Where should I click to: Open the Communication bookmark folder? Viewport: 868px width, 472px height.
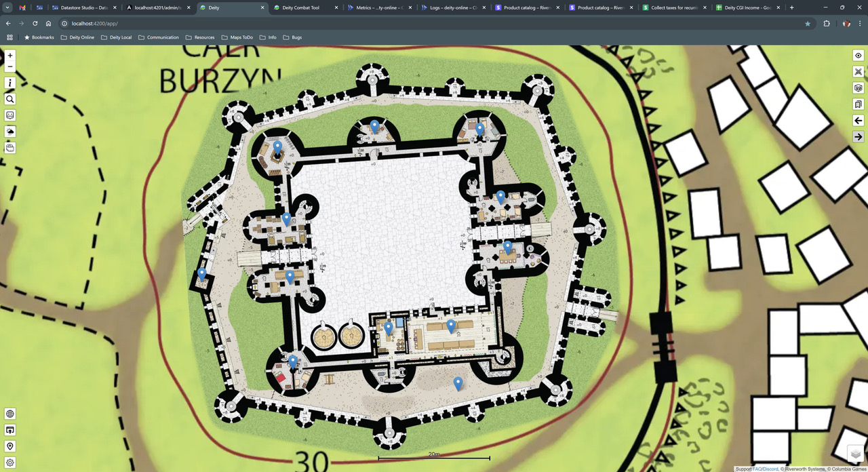tap(159, 37)
